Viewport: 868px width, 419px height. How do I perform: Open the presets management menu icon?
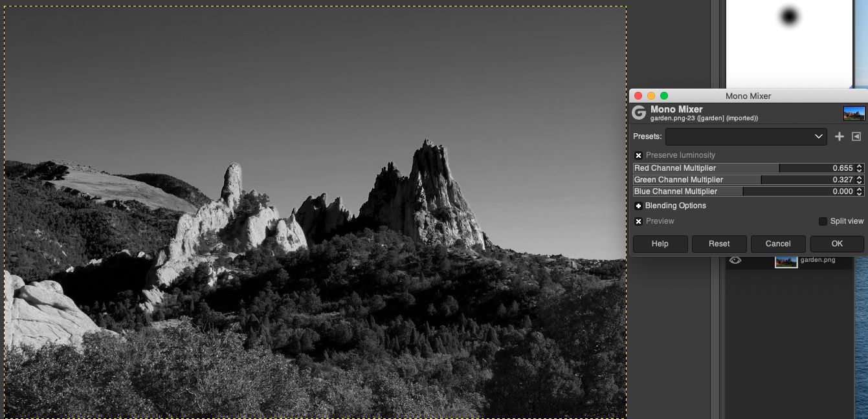[856, 136]
